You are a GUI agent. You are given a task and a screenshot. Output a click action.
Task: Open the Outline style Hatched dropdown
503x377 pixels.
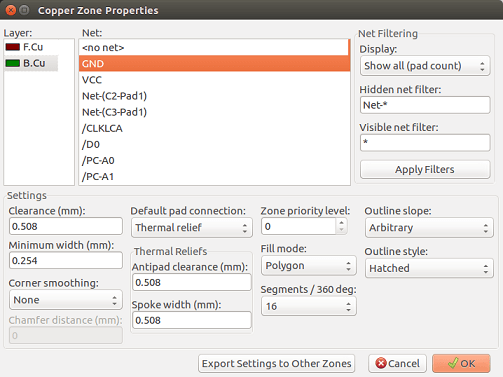(x=429, y=268)
